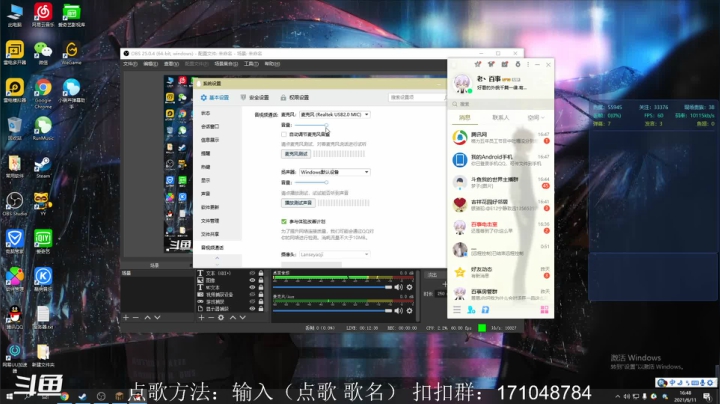This screenshot has width=720, height=404.
Task: Select 热键 in settings sidebar
Action: click(206, 167)
